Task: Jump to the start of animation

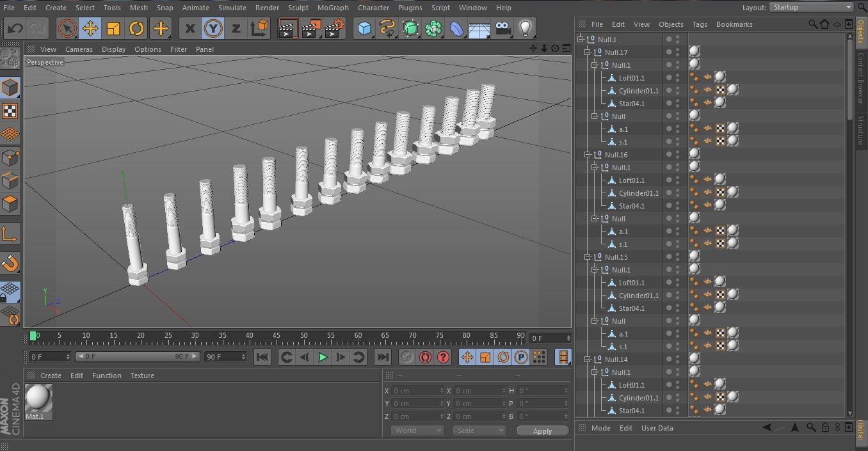Action: (x=262, y=358)
